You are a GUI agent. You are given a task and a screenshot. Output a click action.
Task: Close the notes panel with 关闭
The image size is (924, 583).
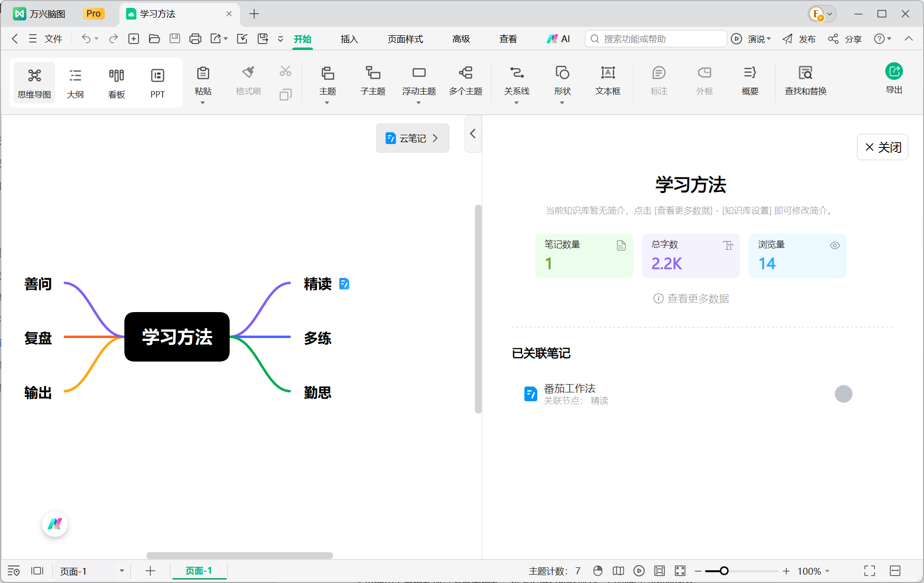(x=882, y=147)
